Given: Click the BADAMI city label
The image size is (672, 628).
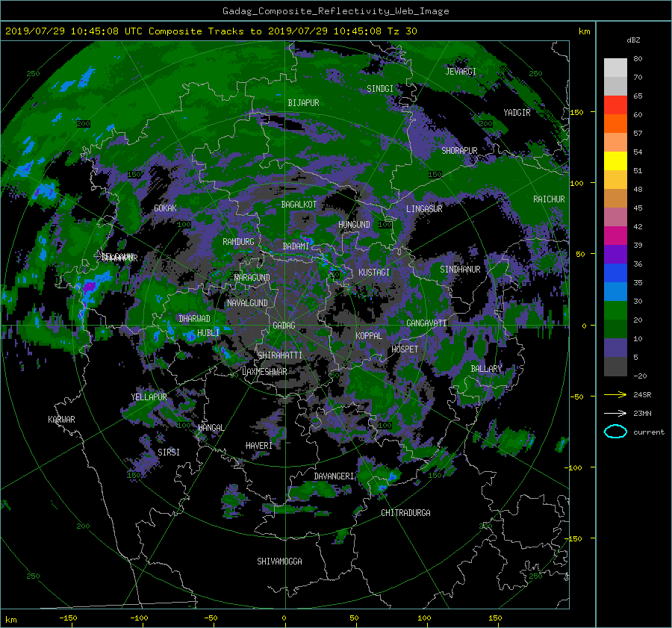Looking at the screenshot, I should coord(296,246).
